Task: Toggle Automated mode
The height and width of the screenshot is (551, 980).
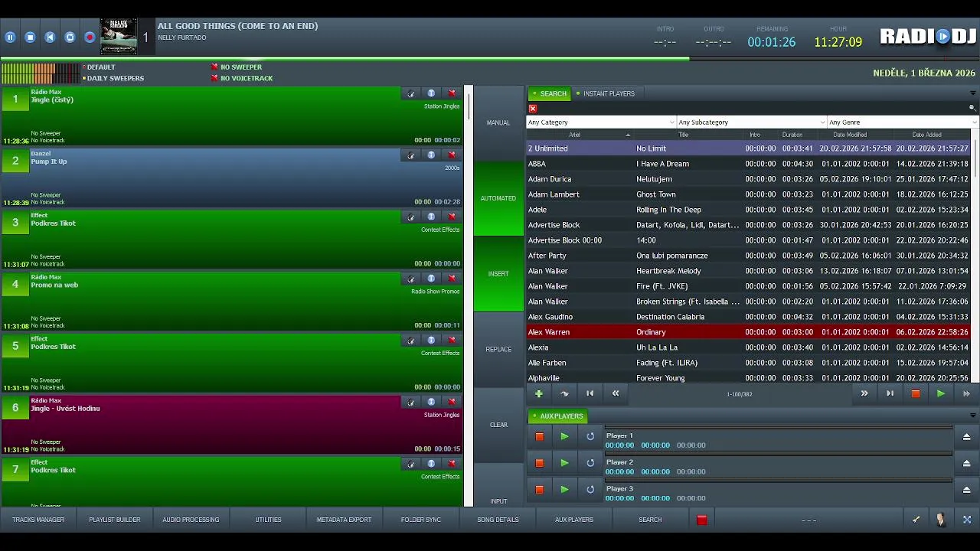Action: point(498,198)
